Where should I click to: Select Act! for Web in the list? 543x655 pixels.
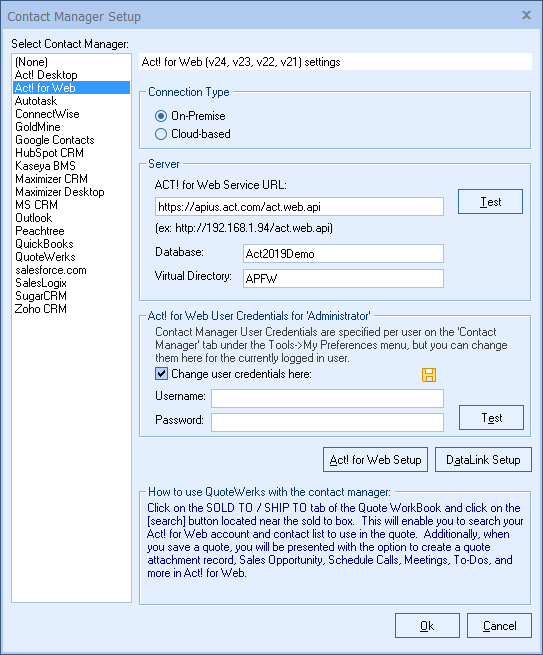click(71, 88)
